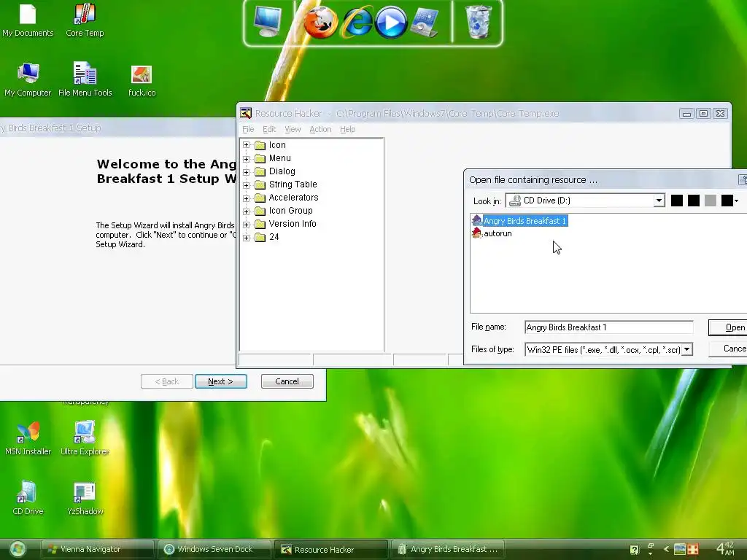Expand the Menu resource node

point(247,158)
